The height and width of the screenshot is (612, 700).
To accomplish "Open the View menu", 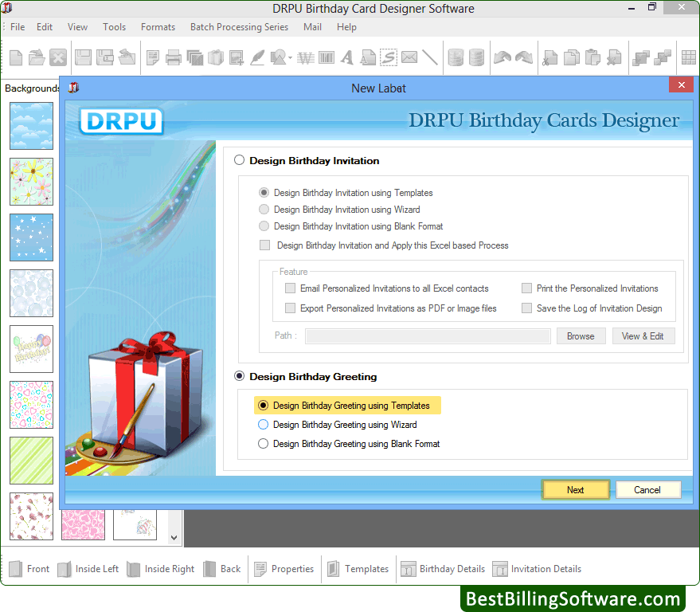I will pos(77,27).
